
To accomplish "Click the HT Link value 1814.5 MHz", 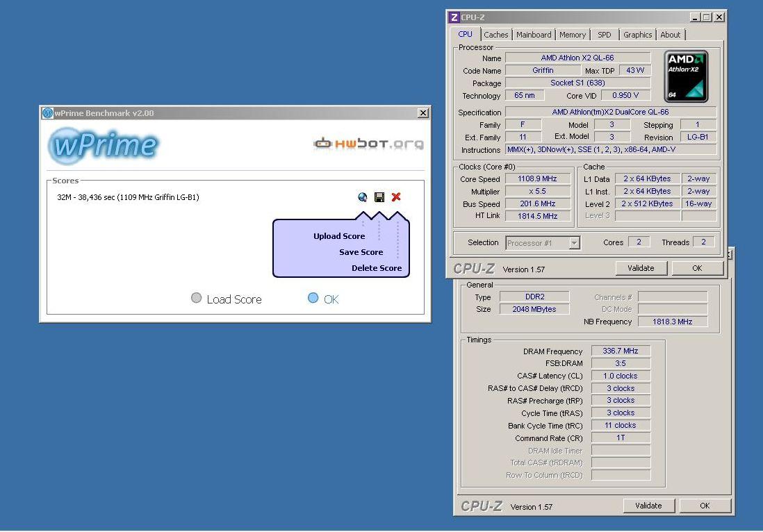I will tap(538, 216).
